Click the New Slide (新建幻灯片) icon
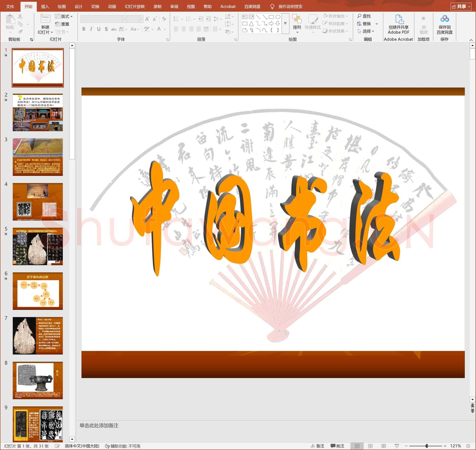Image resolution: width=476 pixels, height=450 pixels. tap(45, 18)
